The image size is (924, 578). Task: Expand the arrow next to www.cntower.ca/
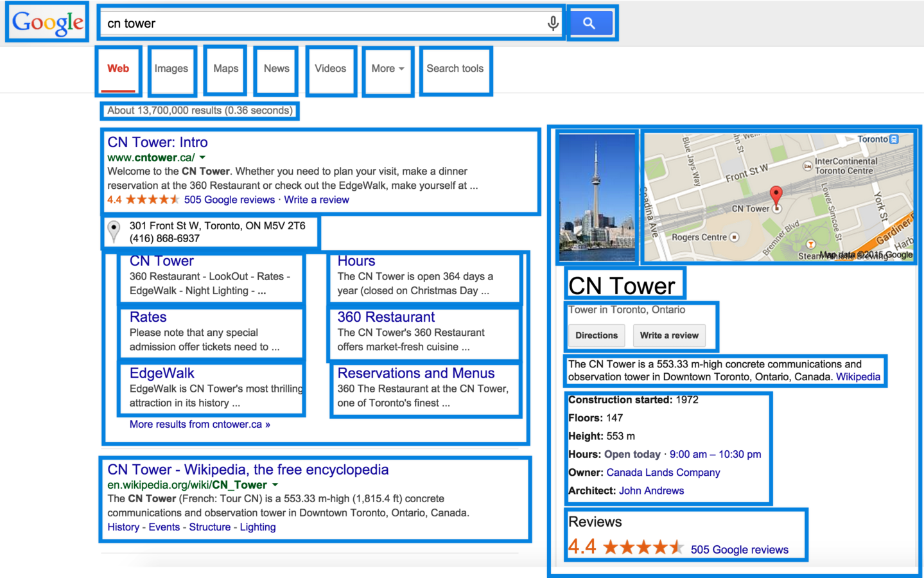(x=202, y=157)
